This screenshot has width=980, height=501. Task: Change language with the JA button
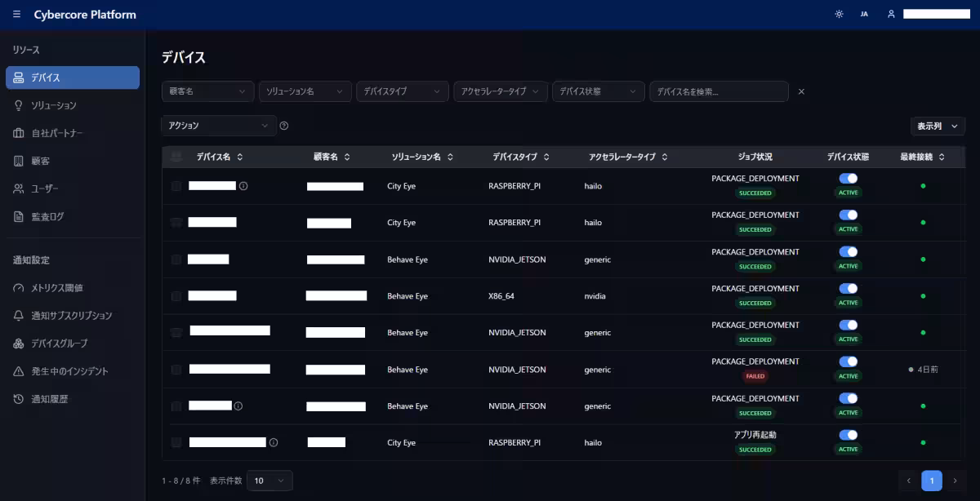click(x=864, y=15)
